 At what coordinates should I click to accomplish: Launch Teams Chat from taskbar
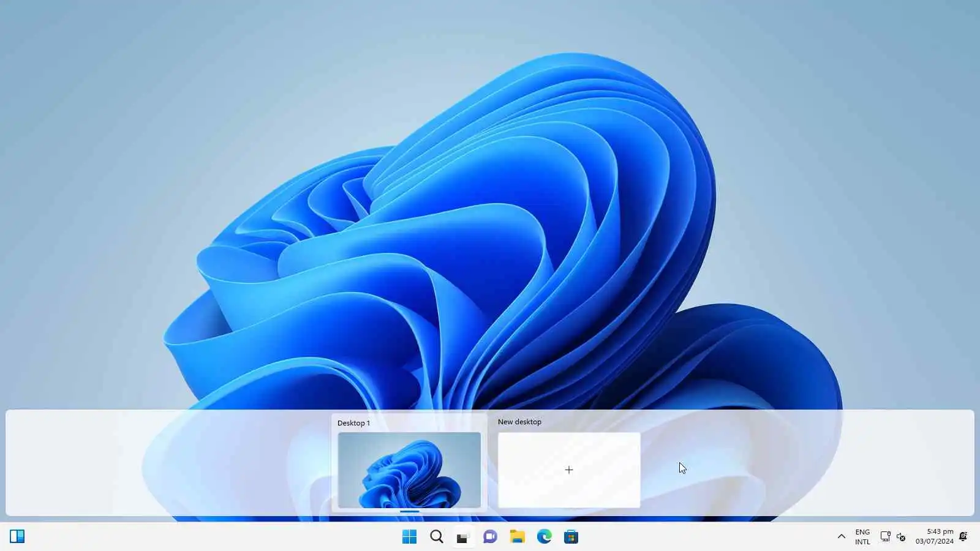point(490,537)
